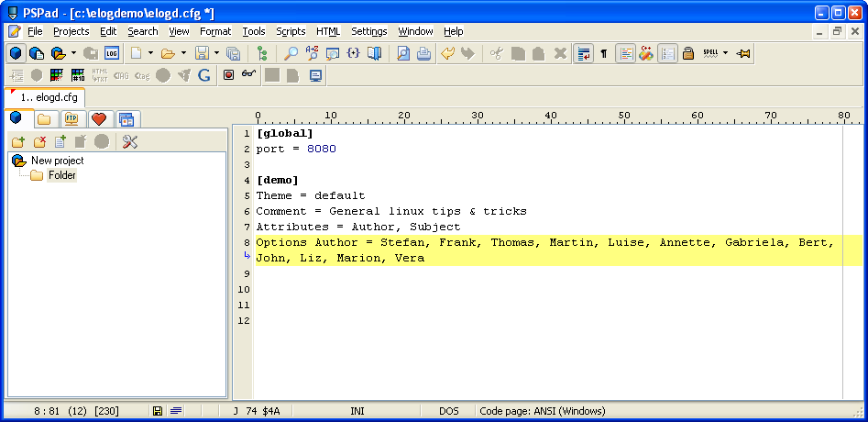Toggle show special characters pilcrow
Screen dimensions: 868x422
604,54
